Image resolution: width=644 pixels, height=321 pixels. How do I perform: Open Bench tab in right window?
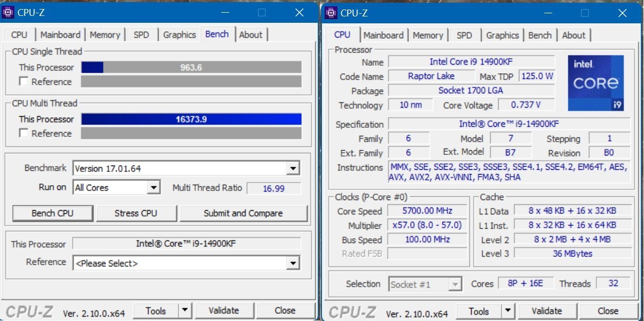pos(540,35)
